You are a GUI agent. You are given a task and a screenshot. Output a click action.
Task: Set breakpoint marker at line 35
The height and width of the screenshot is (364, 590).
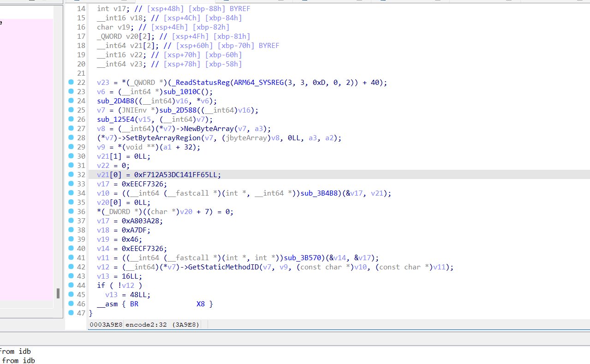pyautogui.click(x=71, y=202)
